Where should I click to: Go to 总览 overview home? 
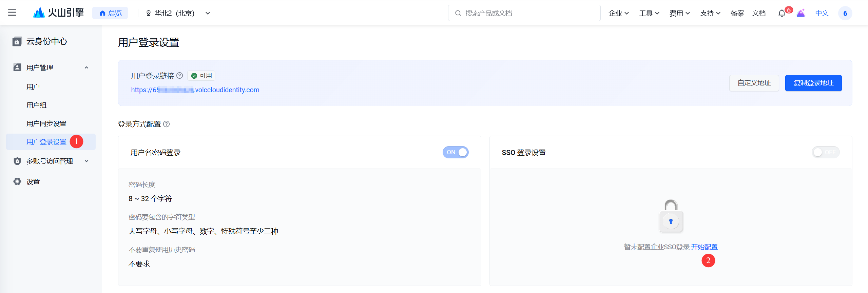(x=110, y=13)
